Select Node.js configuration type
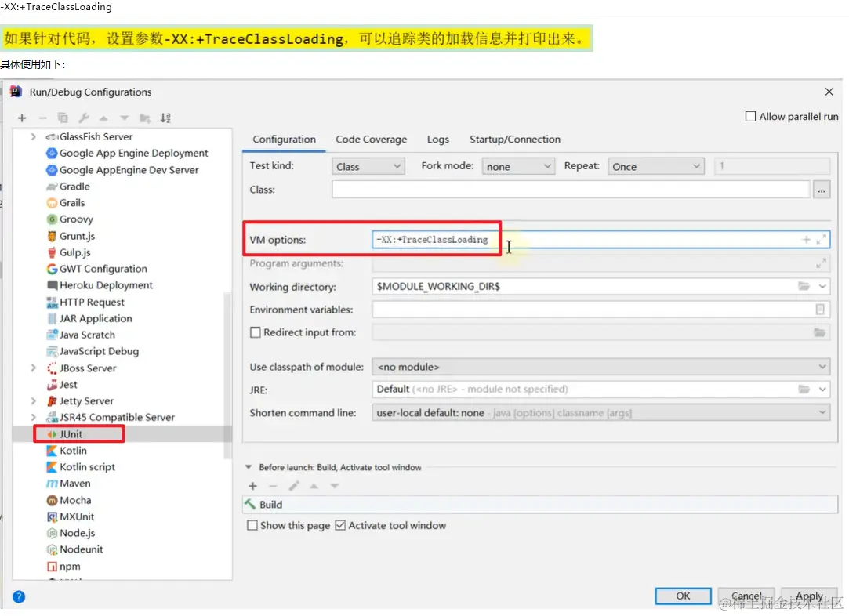Viewport: 849px width, 616px height. 78,533
